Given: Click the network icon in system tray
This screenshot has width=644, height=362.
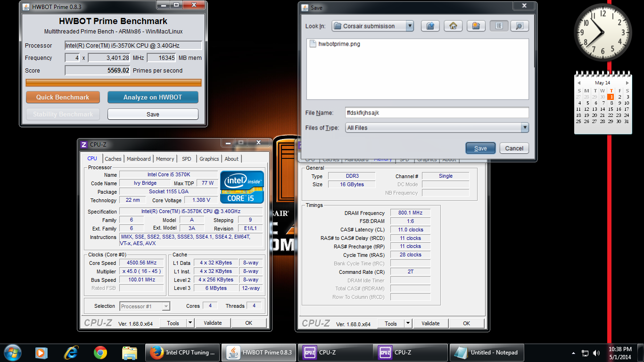Looking at the screenshot, I should point(585,353).
